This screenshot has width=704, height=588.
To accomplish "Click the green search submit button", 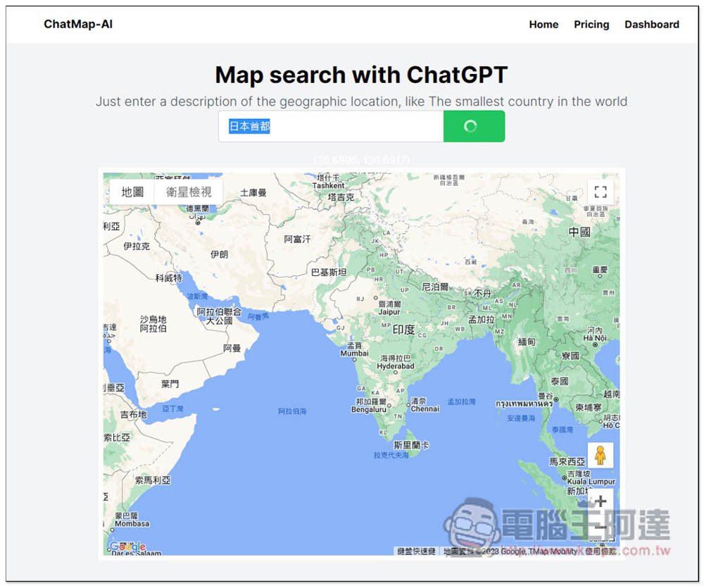I will [474, 126].
